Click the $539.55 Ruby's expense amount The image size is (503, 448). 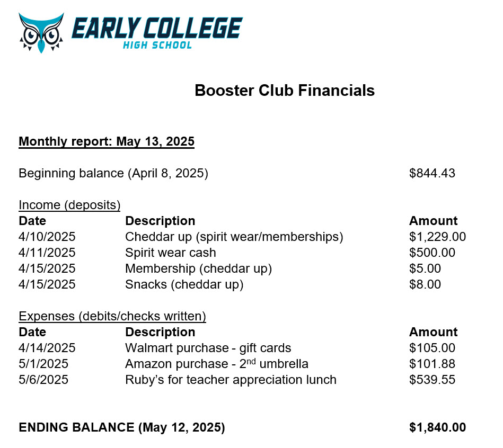coord(432,380)
